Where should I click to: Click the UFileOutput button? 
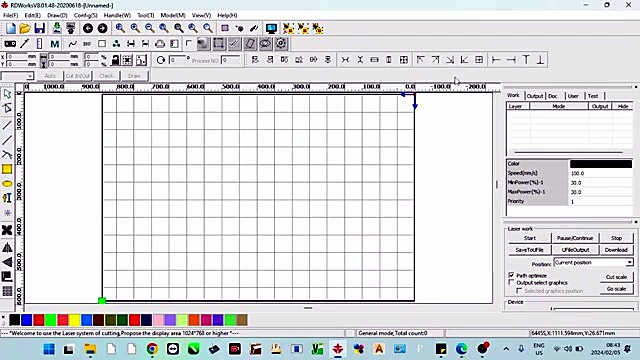pyautogui.click(x=575, y=250)
